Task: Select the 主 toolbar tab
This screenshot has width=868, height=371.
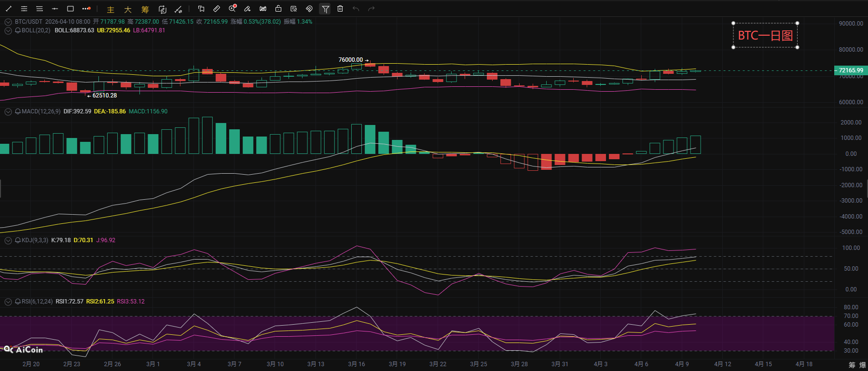Action: coord(110,9)
